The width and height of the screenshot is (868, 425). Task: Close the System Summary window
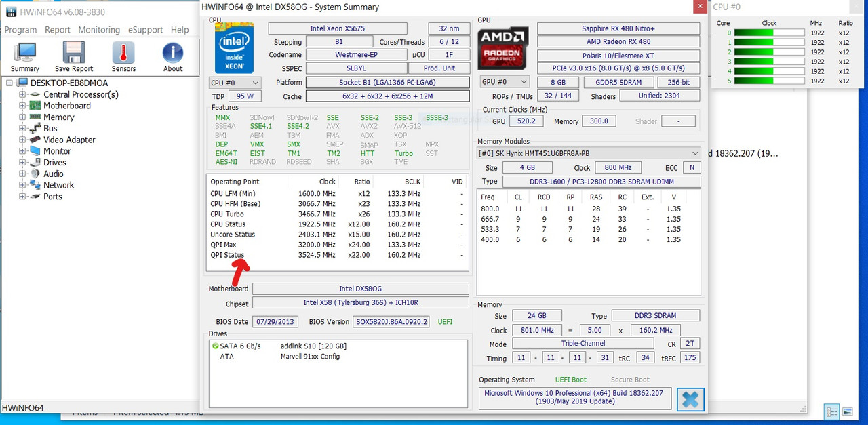point(700,7)
